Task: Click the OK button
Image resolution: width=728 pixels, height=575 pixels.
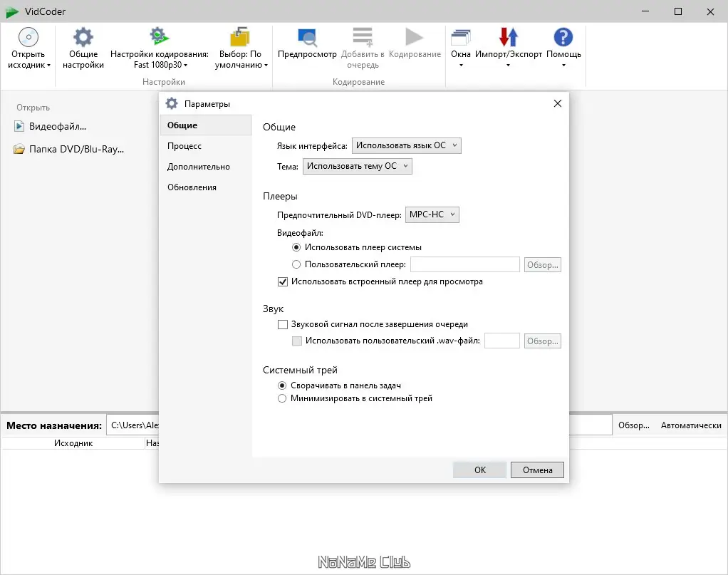Action: click(479, 470)
